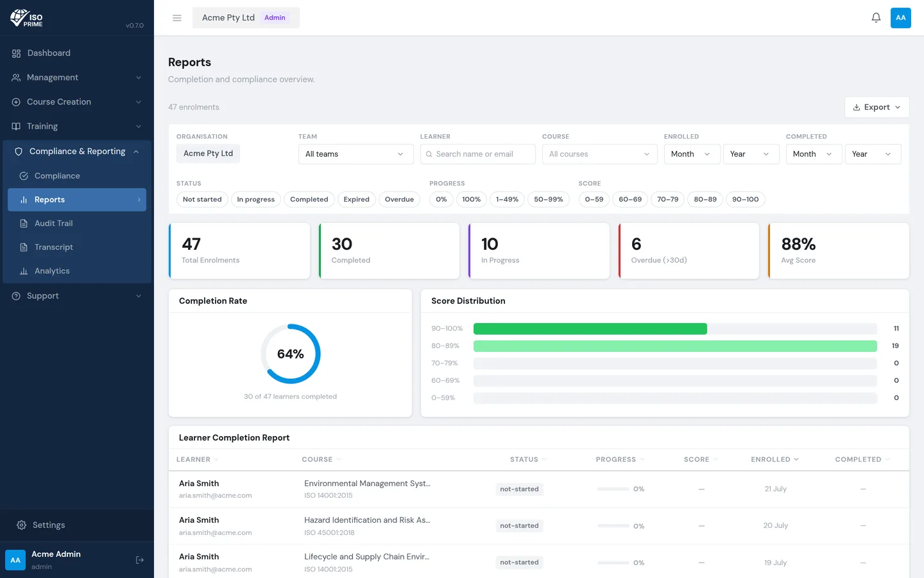Toggle the Not started status filter
The width and height of the screenshot is (924, 578).
(x=202, y=200)
